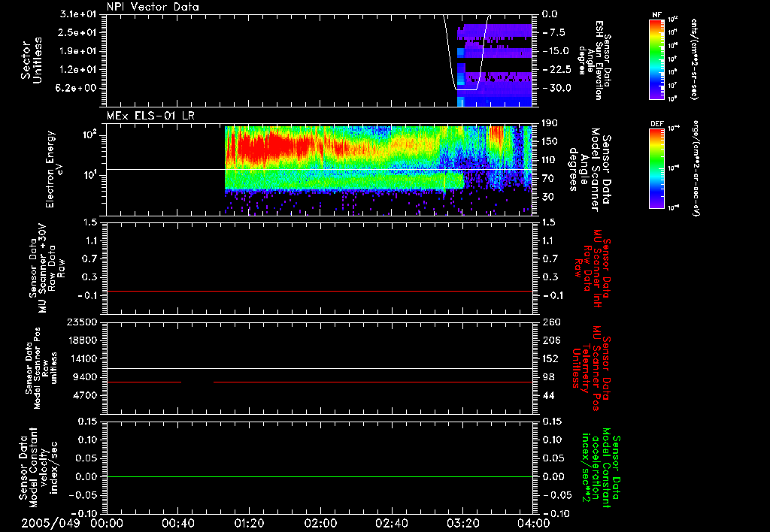Click the '3.1e+01' sector tick label
770x532 pixels.
pos(80,14)
